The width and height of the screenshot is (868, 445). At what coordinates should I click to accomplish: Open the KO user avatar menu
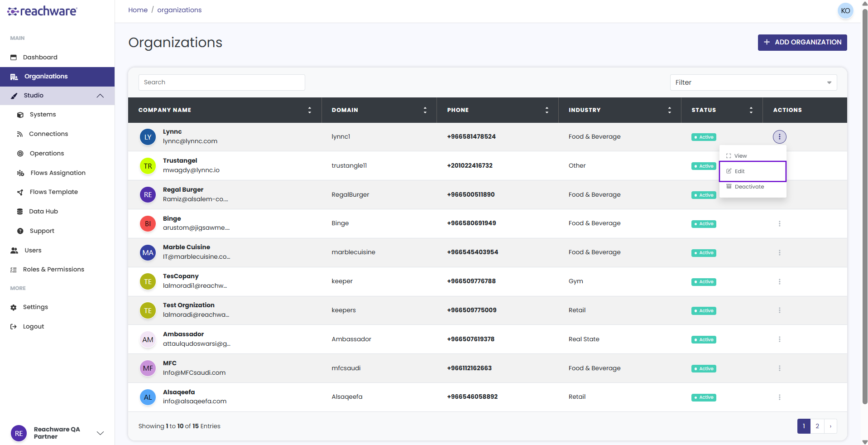(x=845, y=11)
